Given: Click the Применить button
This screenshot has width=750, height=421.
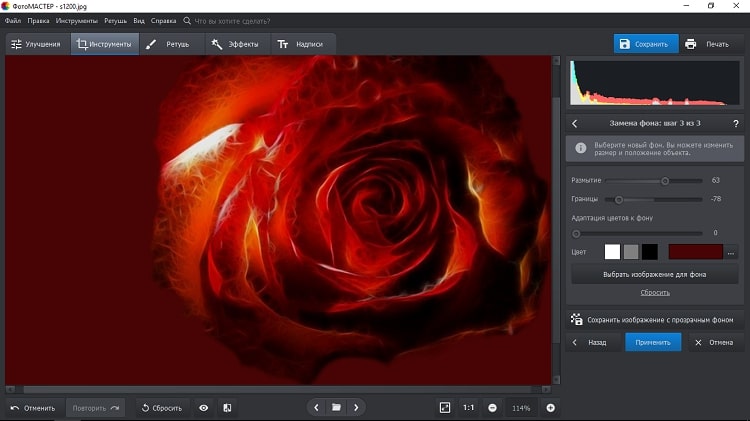Looking at the screenshot, I should pyautogui.click(x=653, y=342).
